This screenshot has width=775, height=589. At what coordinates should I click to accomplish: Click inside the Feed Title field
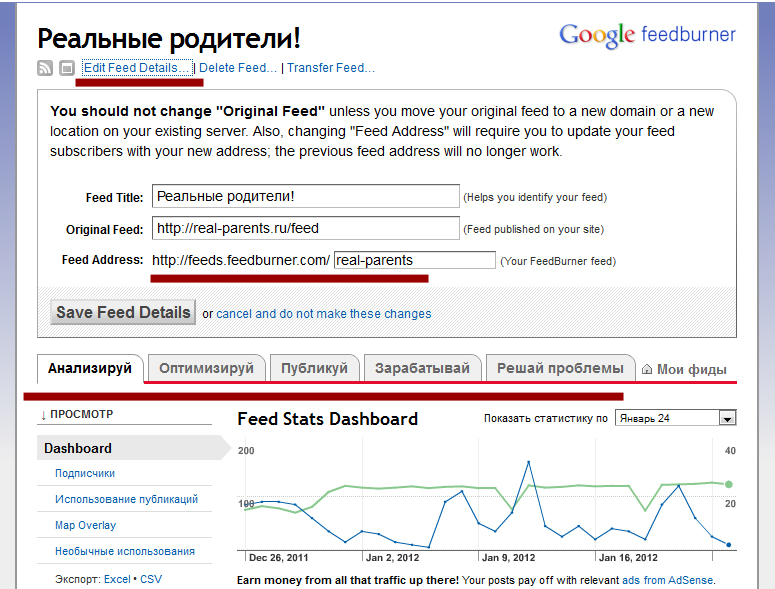(x=305, y=196)
